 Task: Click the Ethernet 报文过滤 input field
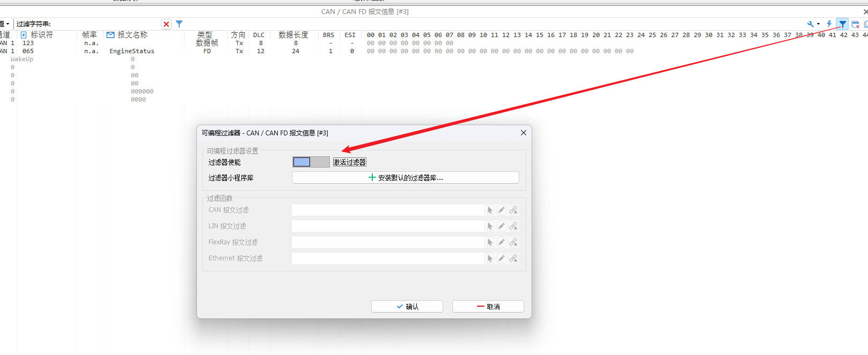[x=388, y=258]
